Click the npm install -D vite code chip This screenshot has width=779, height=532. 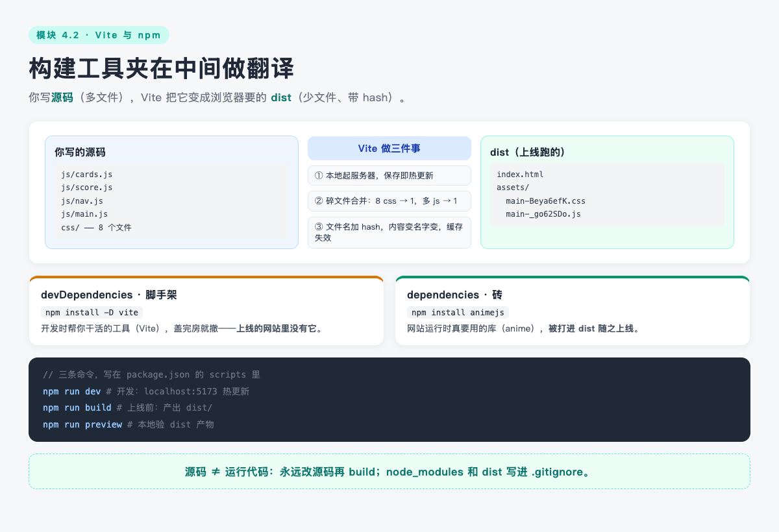pos(92,312)
